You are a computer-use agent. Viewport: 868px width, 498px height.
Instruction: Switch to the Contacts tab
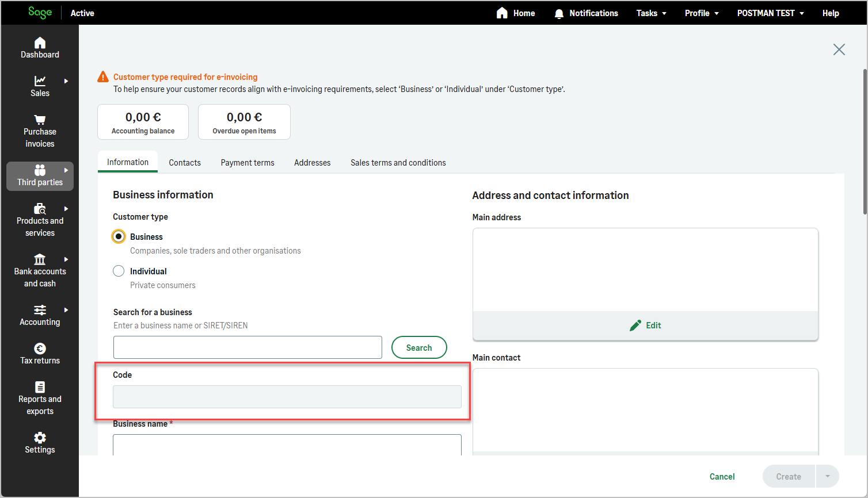click(185, 163)
